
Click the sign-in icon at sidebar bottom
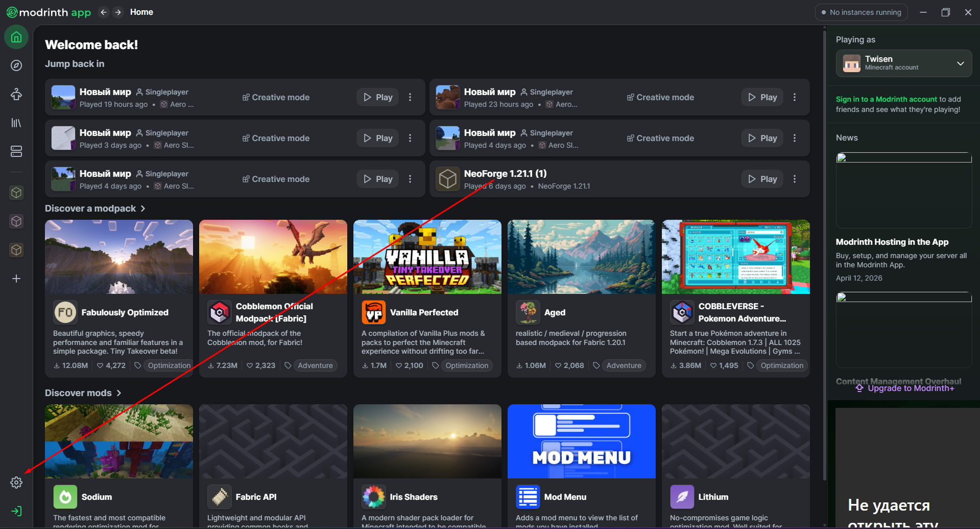16,511
